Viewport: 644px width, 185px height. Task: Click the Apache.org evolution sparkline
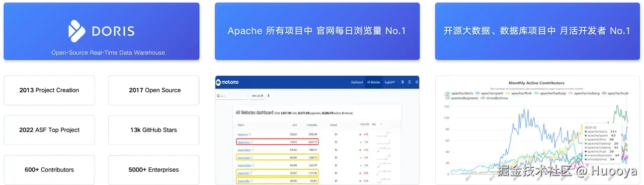(383, 134)
